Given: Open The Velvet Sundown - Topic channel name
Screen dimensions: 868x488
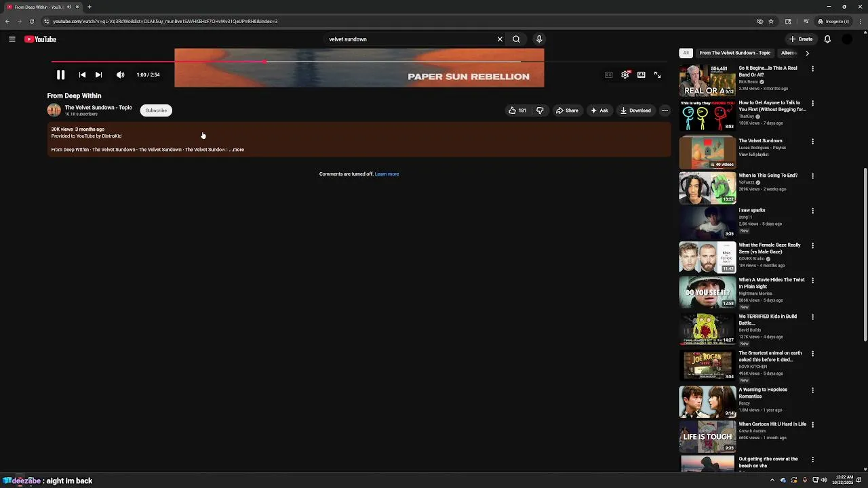Looking at the screenshot, I should (x=98, y=108).
